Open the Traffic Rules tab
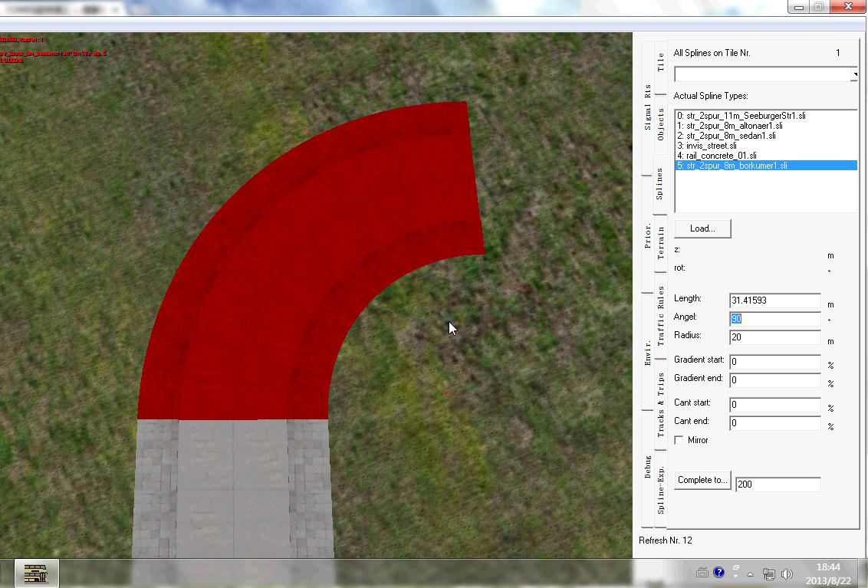 pyautogui.click(x=660, y=315)
